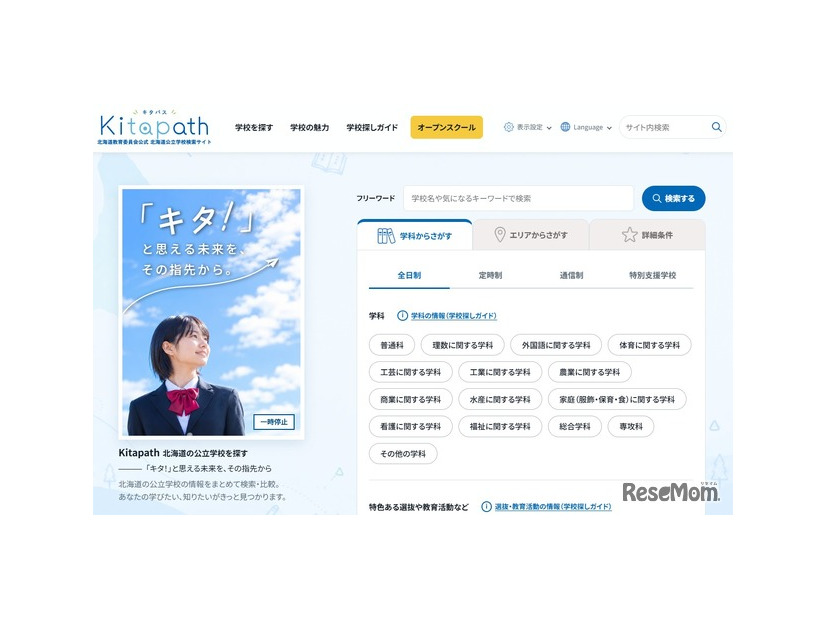Screen dimensions: 826x620
Task: Select the 全日制 sub-tab
Action: coord(409,275)
